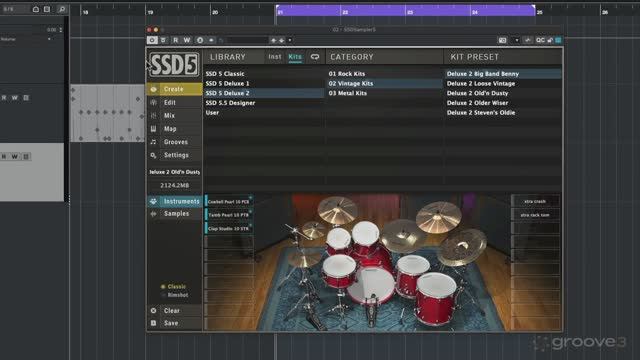The image size is (640, 360).
Task: Click the link icon beside Kits
Action: [315, 57]
